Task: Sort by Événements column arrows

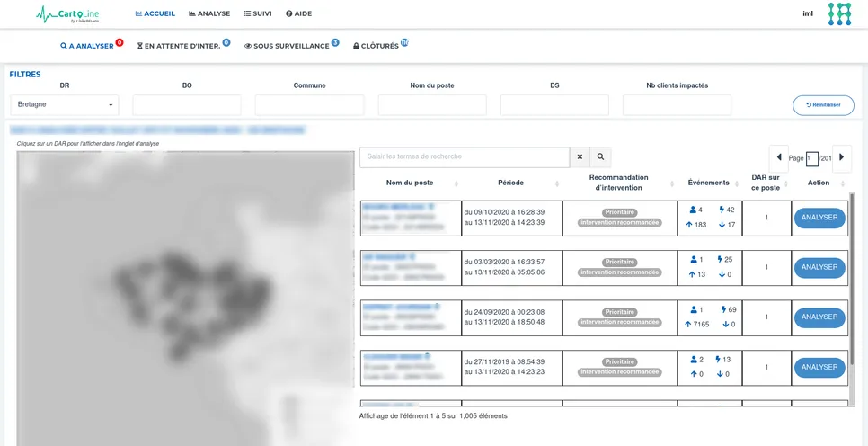Action: pyautogui.click(x=737, y=183)
